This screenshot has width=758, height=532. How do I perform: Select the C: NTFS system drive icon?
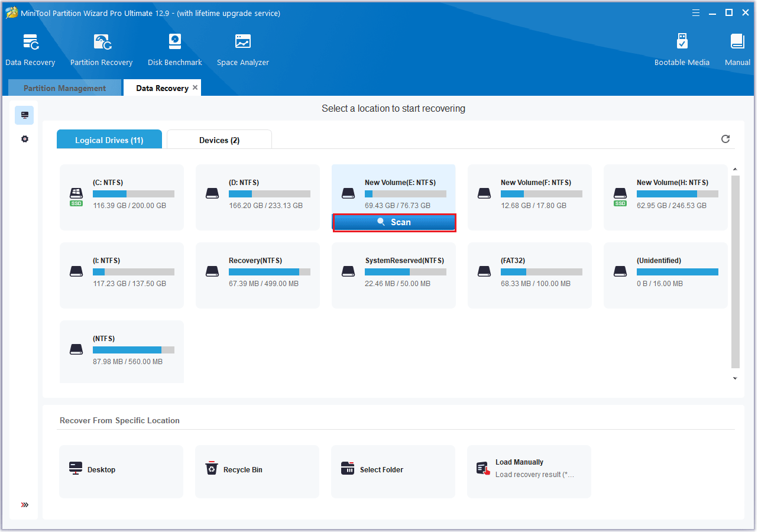tap(76, 194)
